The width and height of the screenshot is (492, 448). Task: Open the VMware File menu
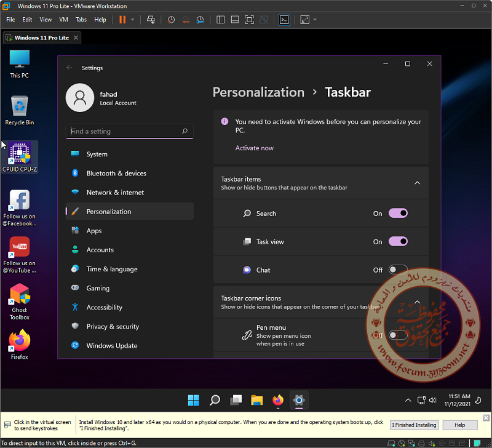coord(10,20)
